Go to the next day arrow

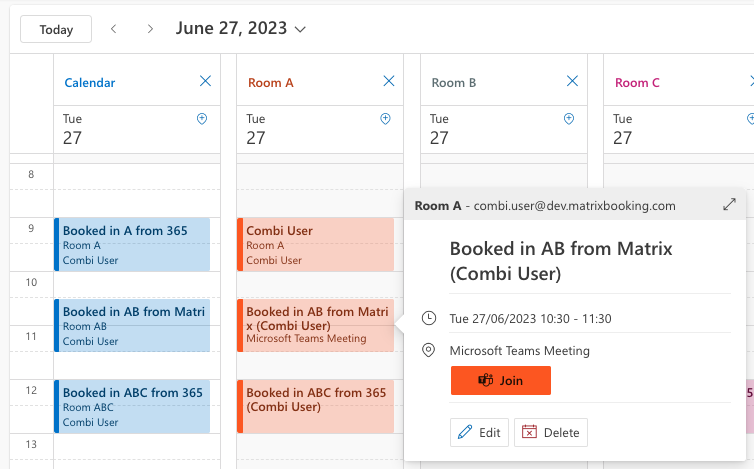(150, 29)
